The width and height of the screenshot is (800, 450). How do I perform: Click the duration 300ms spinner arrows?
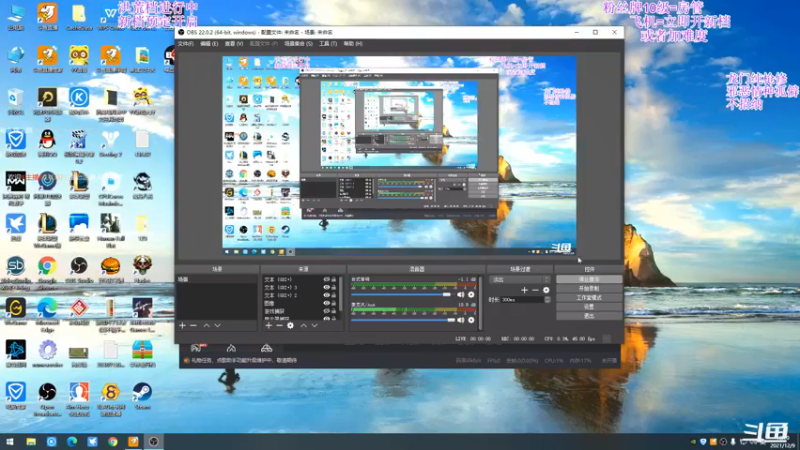(547, 299)
